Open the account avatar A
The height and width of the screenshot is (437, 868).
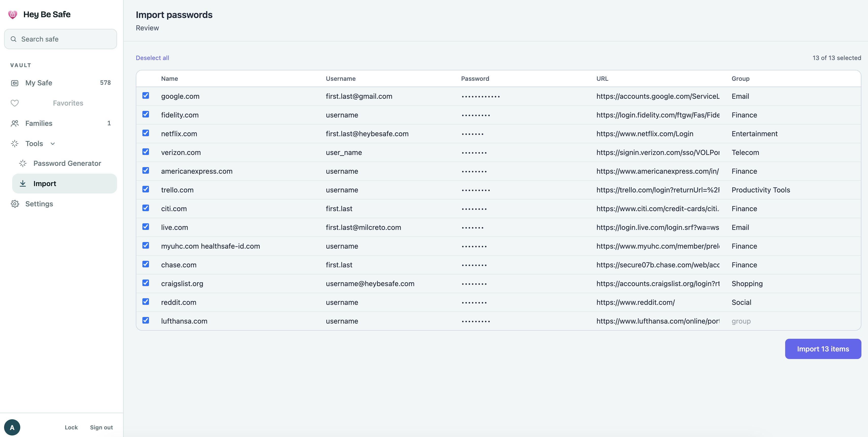tap(12, 427)
